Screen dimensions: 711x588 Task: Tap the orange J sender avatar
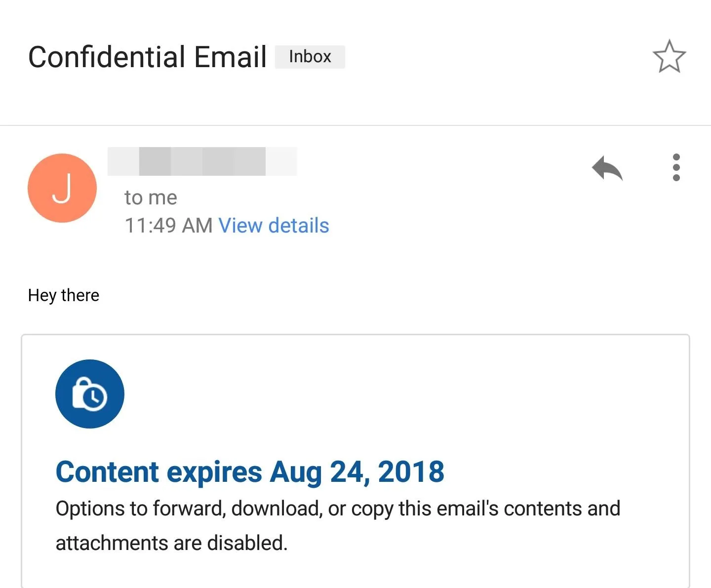[62, 188]
